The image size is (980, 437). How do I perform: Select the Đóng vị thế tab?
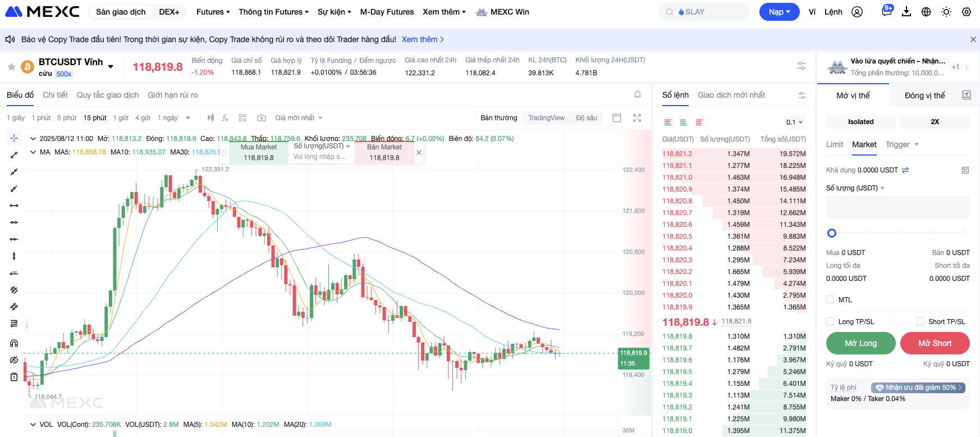pyautogui.click(x=924, y=95)
